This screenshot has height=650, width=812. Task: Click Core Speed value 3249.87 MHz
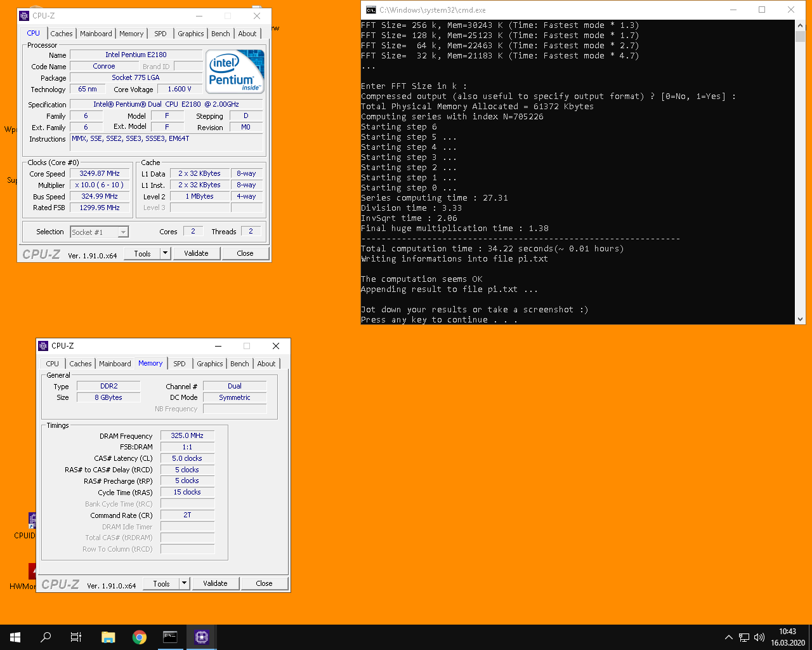tap(100, 173)
